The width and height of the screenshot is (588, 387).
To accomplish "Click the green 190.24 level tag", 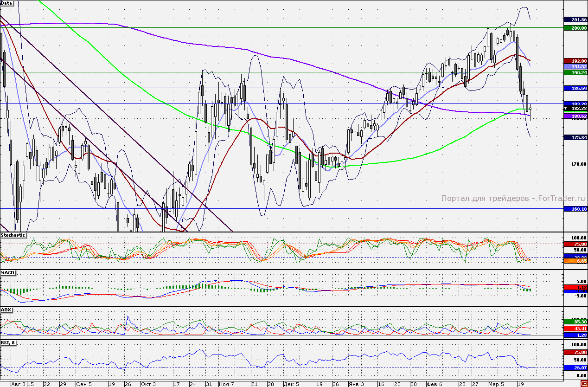I will [x=575, y=72].
